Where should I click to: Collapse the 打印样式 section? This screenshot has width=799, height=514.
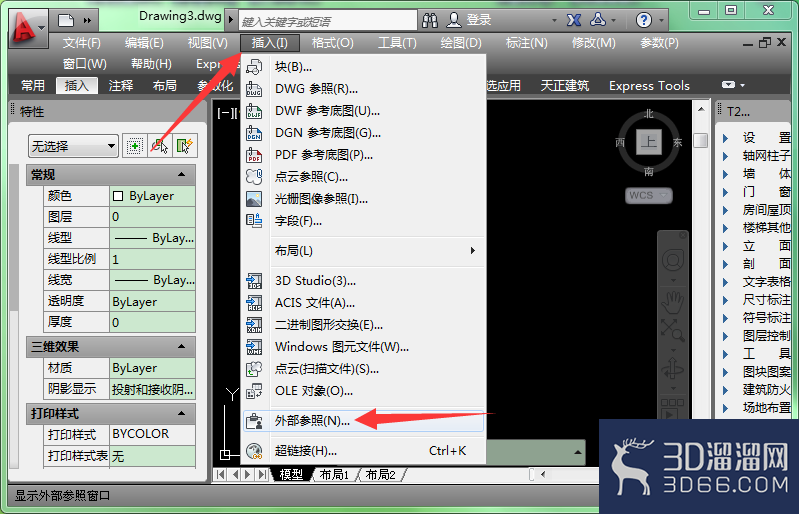(x=181, y=413)
